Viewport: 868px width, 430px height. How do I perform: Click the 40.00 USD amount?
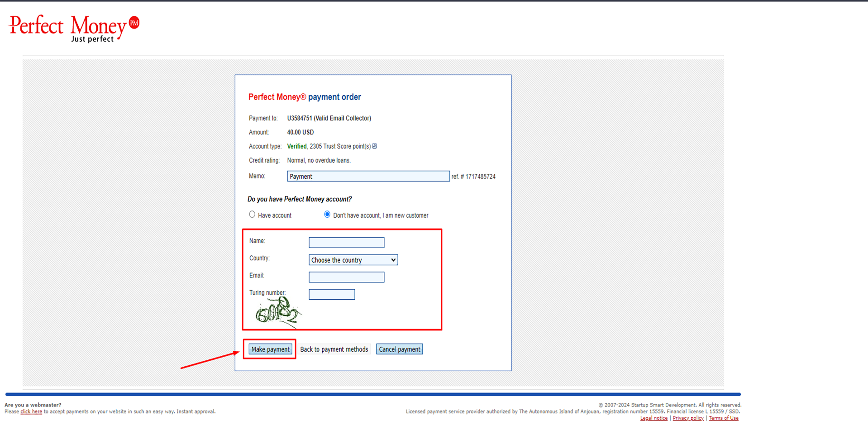tap(300, 132)
